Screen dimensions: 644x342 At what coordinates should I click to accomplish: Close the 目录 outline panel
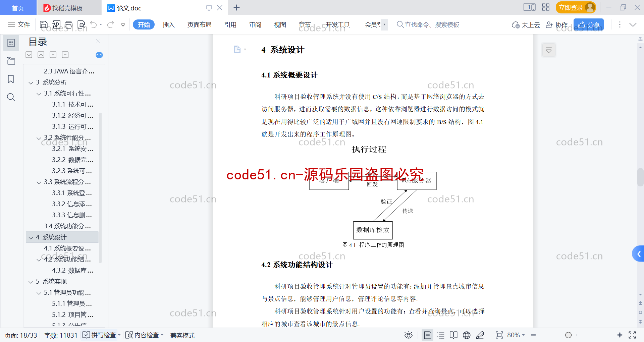[98, 41]
